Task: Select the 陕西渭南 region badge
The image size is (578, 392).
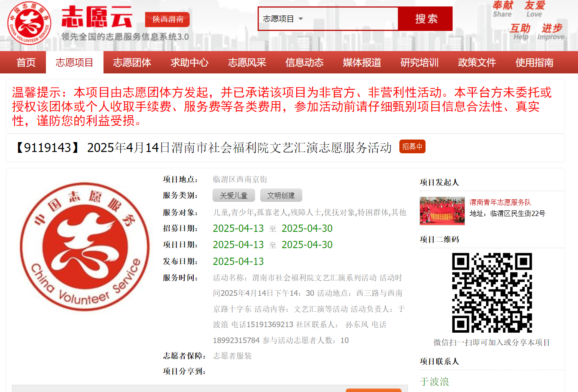Action: coord(167,19)
